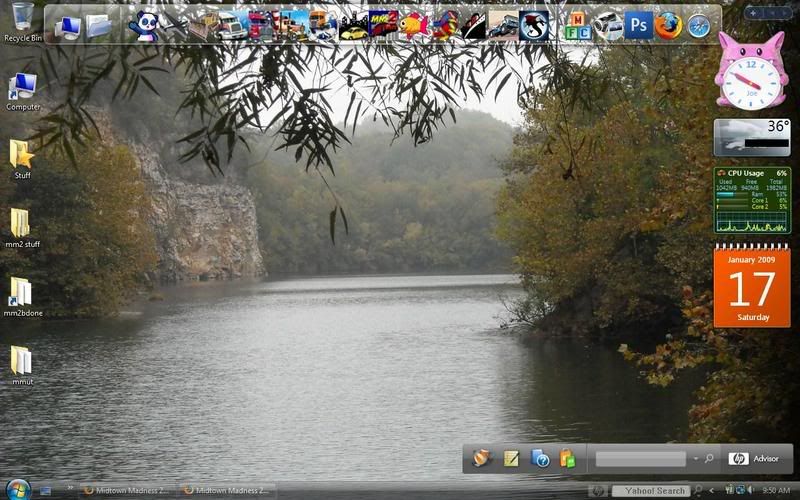Viewport: 800px width, 500px height.
Task: Click the Windows Start orb
Action: (x=17, y=489)
